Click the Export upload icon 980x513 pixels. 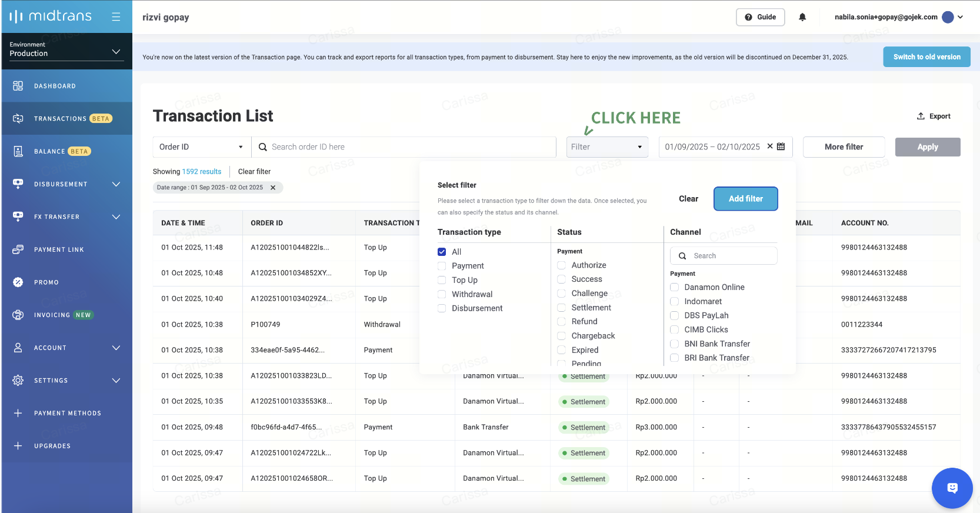921,116
